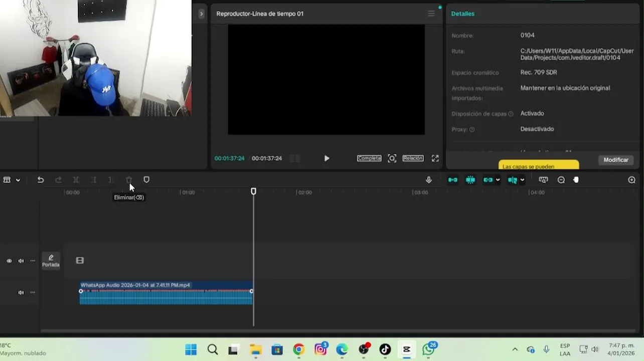Viewport: 644px width, 361px height.
Task: Click the fit-timeline-to-window icon
Action: 543,179
